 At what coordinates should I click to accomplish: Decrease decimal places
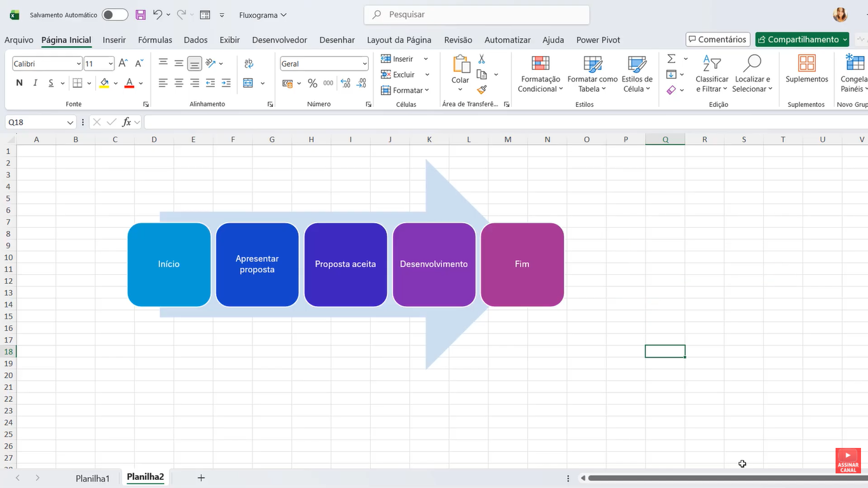(x=361, y=83)
